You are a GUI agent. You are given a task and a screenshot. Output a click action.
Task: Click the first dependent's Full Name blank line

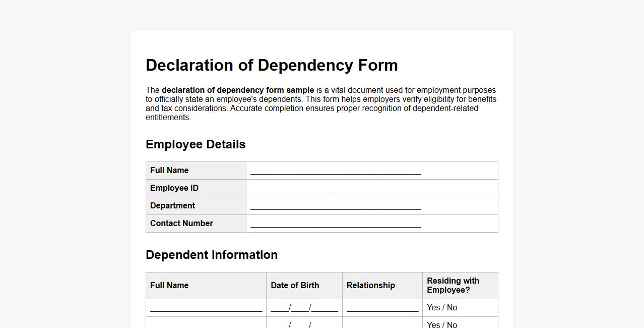click(x=206, y=308)
